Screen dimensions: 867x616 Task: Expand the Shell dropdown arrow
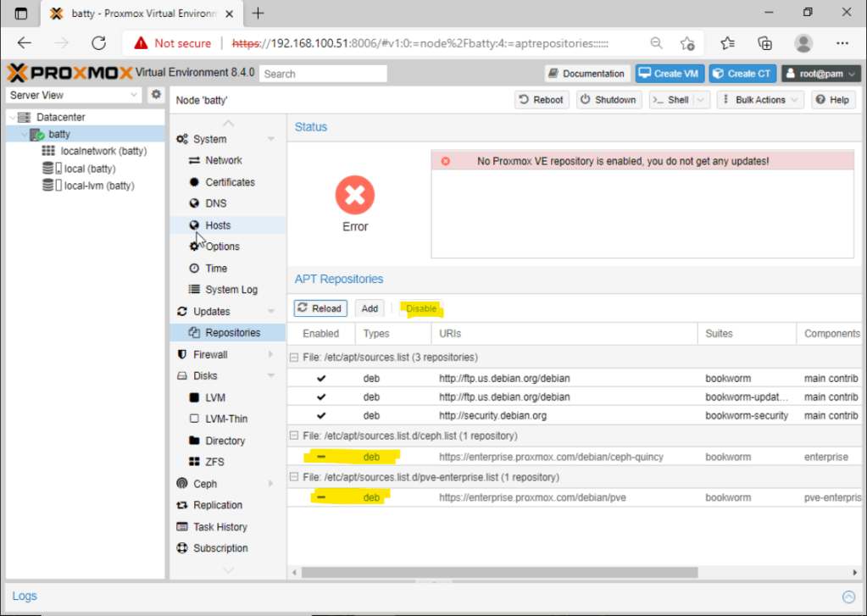coord(700,100)
